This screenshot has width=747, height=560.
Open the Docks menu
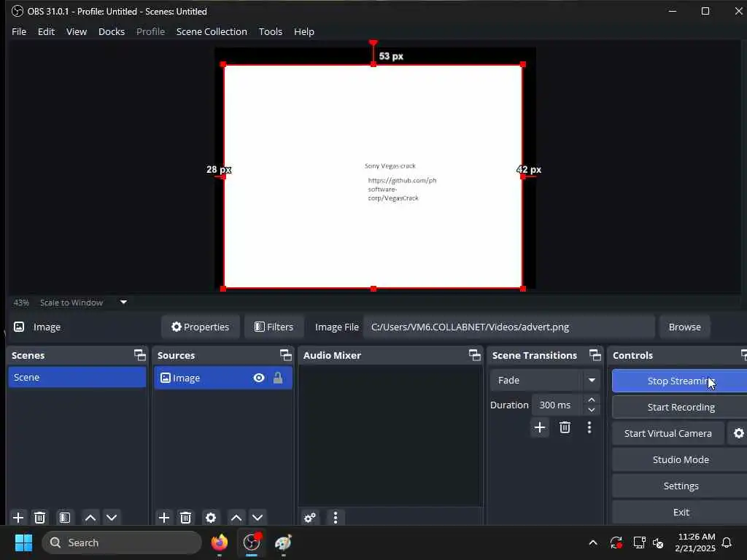pos(112,31)
